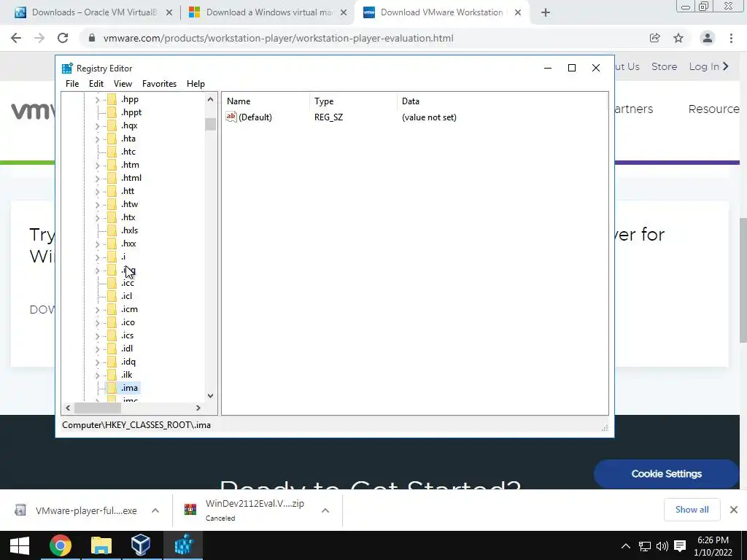Select the .hxx key
747x560 pixels.
tap(128, 244)
